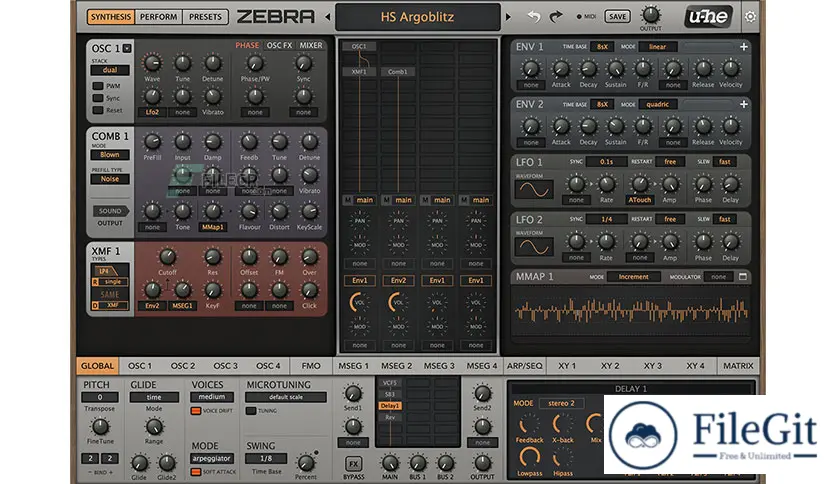Click OSC 1 MIXER section label
This screenshot has height=484, width=836.
point(311,46)
